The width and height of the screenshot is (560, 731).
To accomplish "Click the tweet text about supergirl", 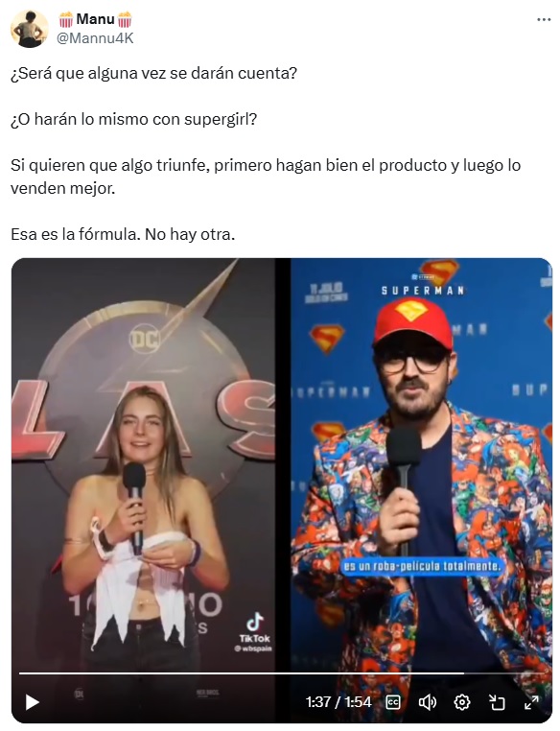I will pos(133,119).
